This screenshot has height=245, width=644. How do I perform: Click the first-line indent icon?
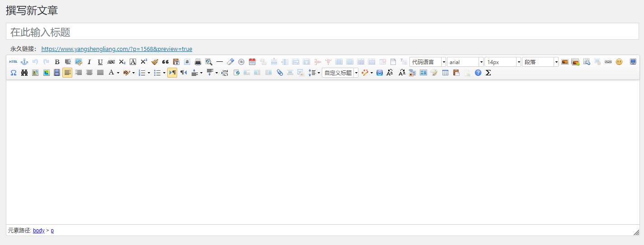68,62
